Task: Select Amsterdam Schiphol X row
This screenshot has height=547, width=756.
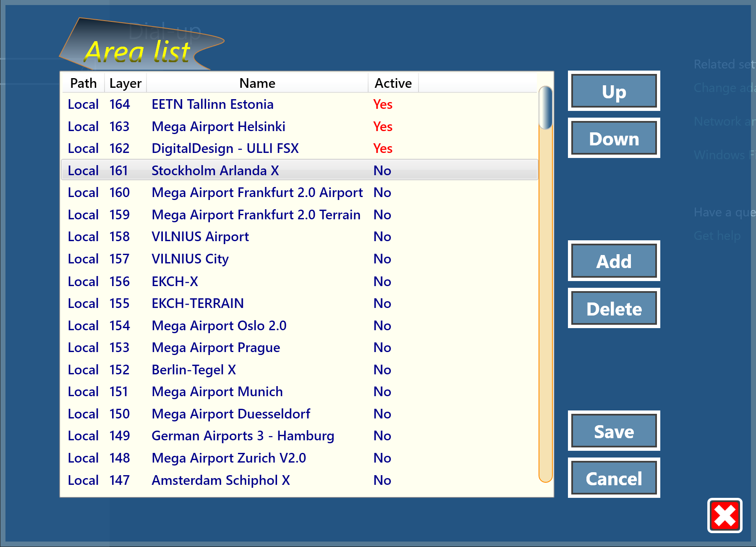Action: 300,480
